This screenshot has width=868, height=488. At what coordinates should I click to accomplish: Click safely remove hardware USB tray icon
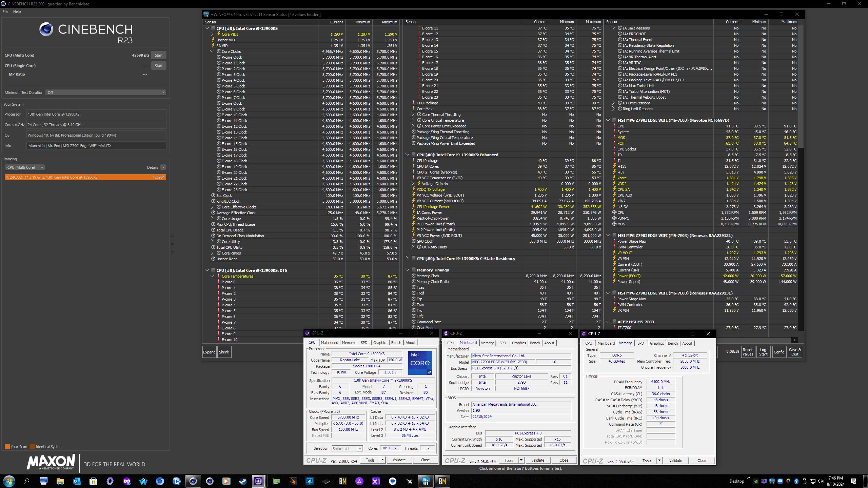pyautogui.click(x=805, y=481)
